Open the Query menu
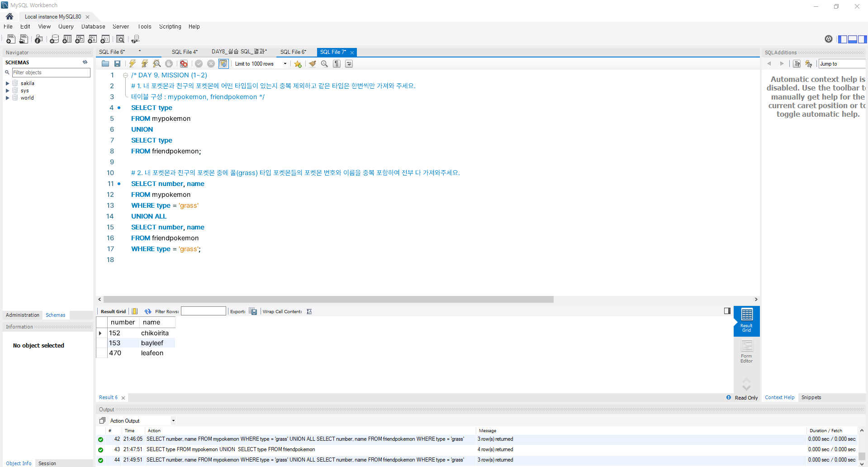 pyautogui.click(x=66, y=27)
